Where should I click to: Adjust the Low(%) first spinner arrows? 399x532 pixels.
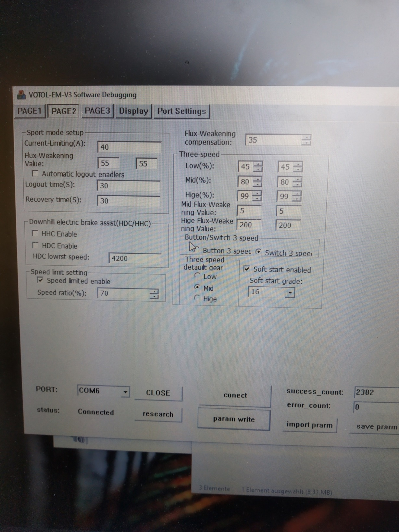point(258,167)
